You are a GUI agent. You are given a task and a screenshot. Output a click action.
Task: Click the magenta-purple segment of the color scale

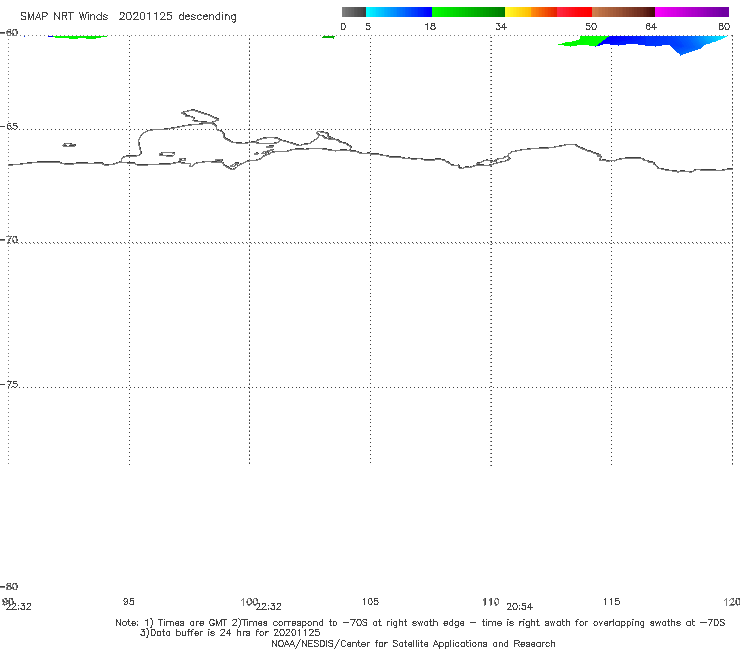point(692,12)
